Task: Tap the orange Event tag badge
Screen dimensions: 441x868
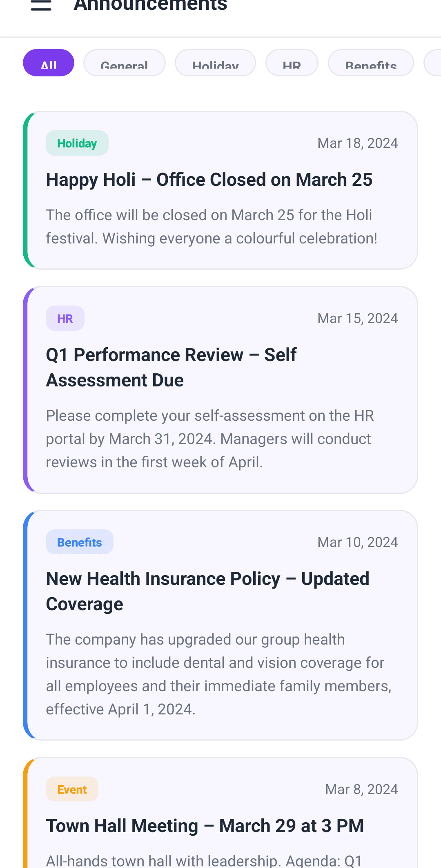Action: point(72,790)
